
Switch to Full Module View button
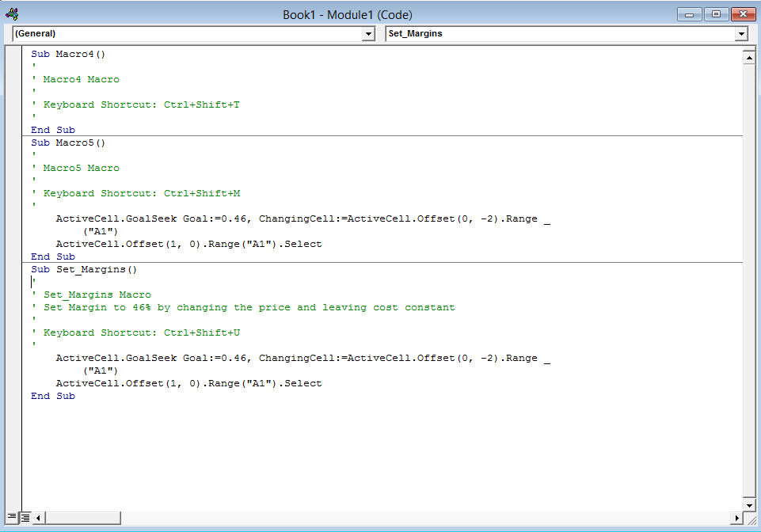coord(25,518)
